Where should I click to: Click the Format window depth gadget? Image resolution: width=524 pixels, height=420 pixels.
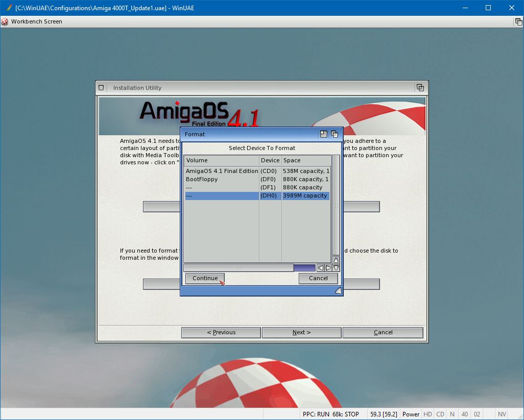pos(335,134)
